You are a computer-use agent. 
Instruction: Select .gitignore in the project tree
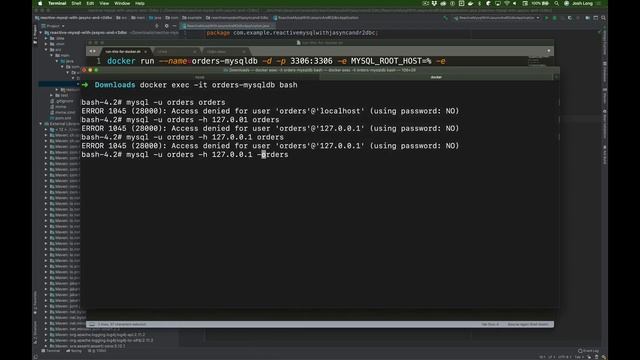pyautogui.click(x=62, y=101)
